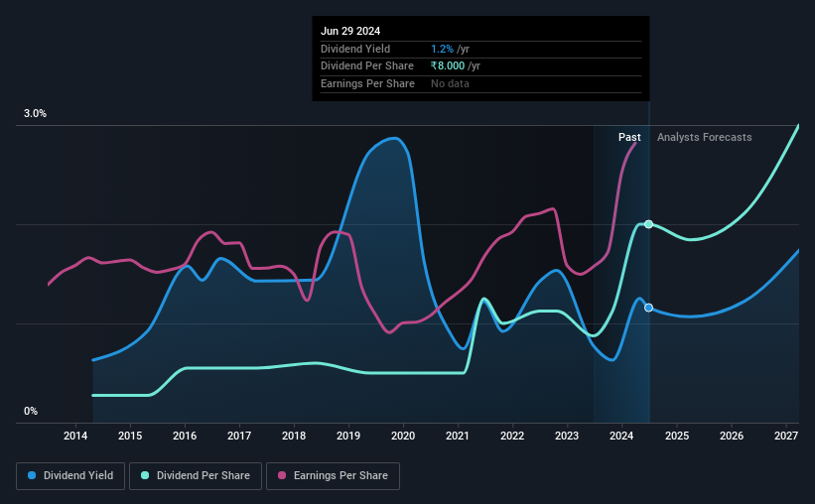Click the 2020 x-axis label
This screenshot has height=504, width=815.
pyautogui.click(x=403, y=436)
